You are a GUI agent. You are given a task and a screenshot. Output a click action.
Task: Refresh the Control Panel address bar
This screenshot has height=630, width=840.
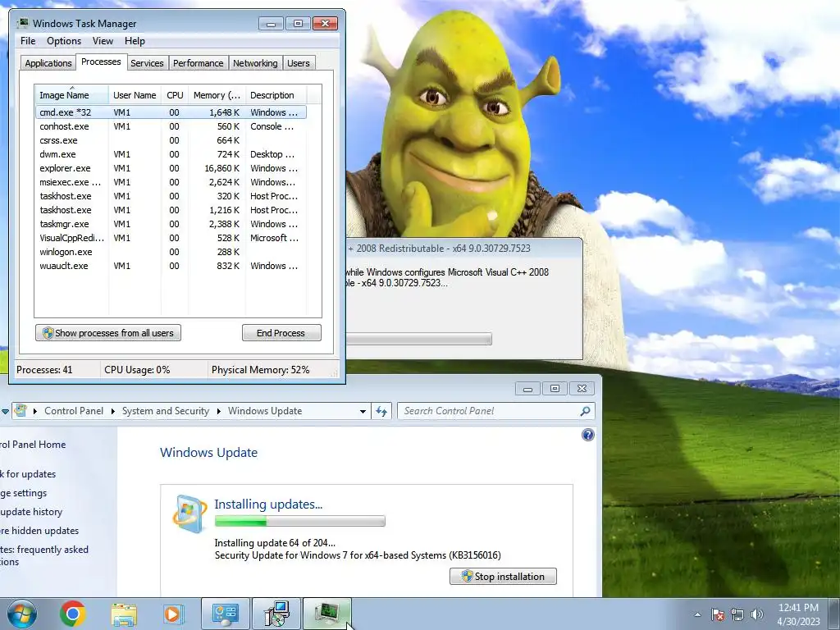(x=381, y=411)
